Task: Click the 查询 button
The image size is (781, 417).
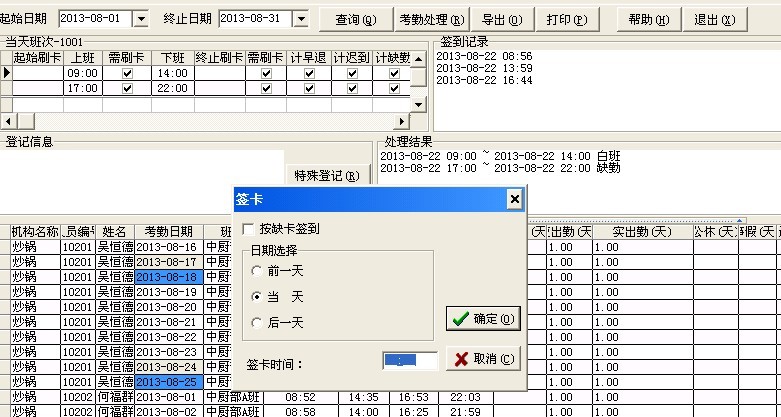Action: coord(356,19)
